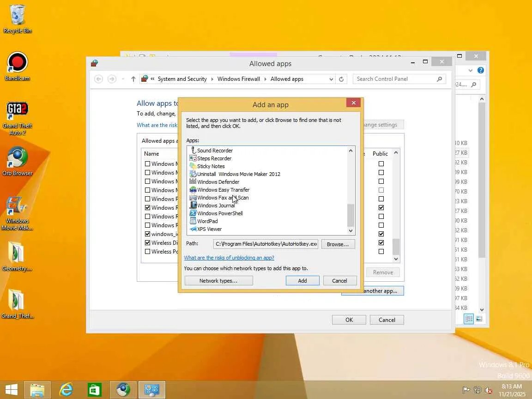Viewport: 532px width, 399px height.
Task: Open risks of unblocking an app link
Action: (x=229, y=258)
